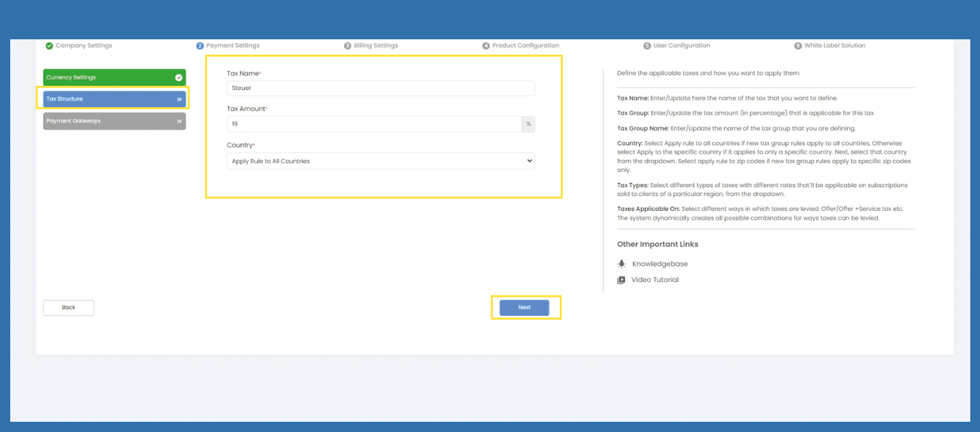
Task: Expand Tax Structure double-chevron arrow
Action: tap(179, 99)
